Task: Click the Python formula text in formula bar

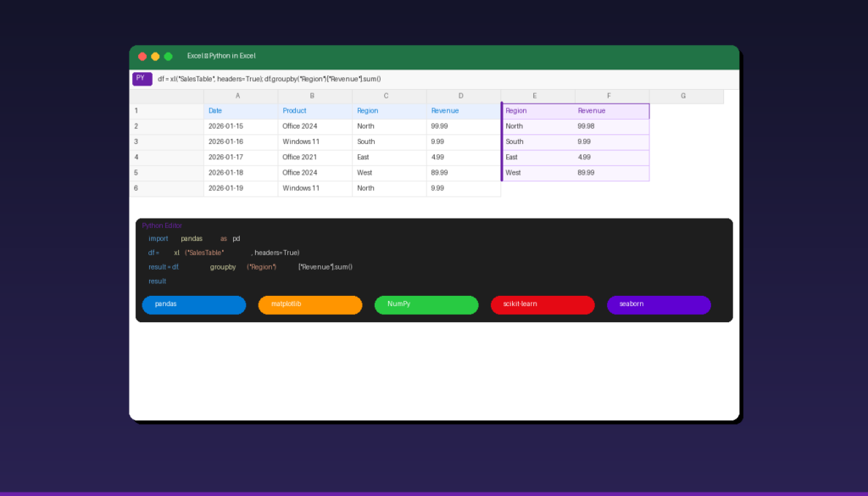Action: (x=269, y=79)
